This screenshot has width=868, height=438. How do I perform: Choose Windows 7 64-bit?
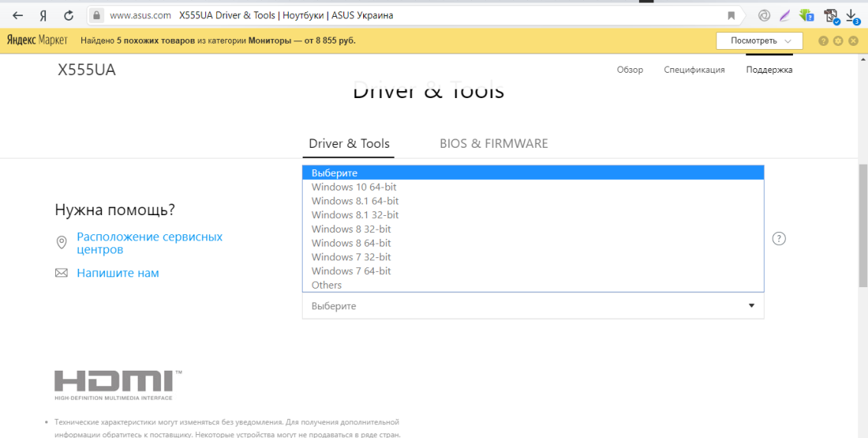(x=533, y=271)
